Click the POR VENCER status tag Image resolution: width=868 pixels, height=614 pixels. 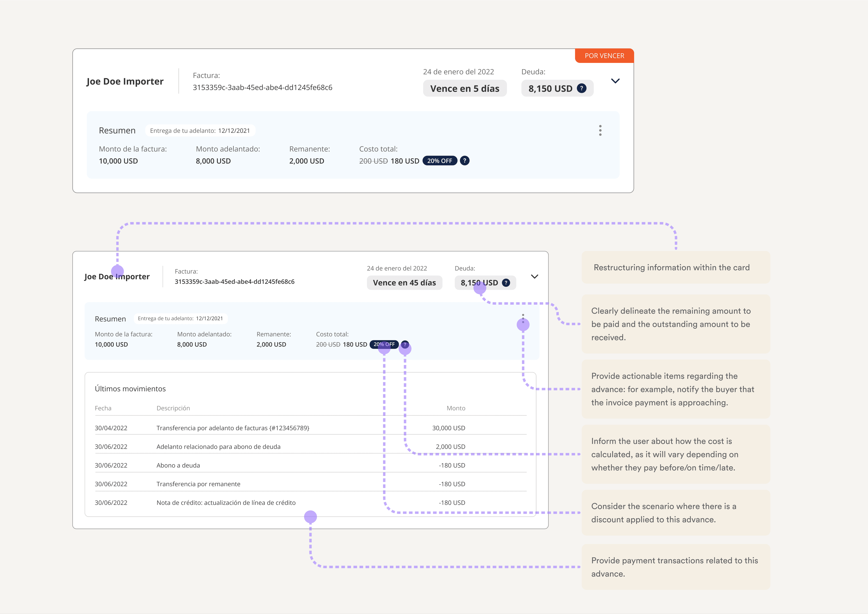pos(604,56)
